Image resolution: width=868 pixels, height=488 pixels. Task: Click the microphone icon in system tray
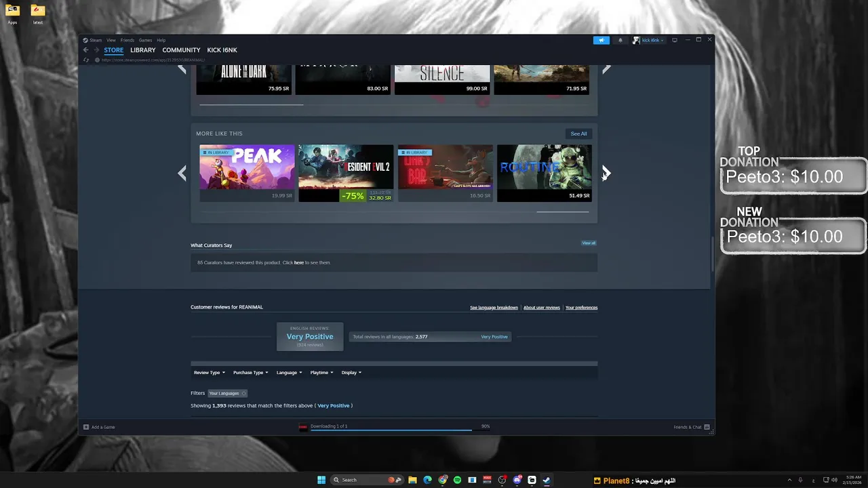tap(801, 480)
